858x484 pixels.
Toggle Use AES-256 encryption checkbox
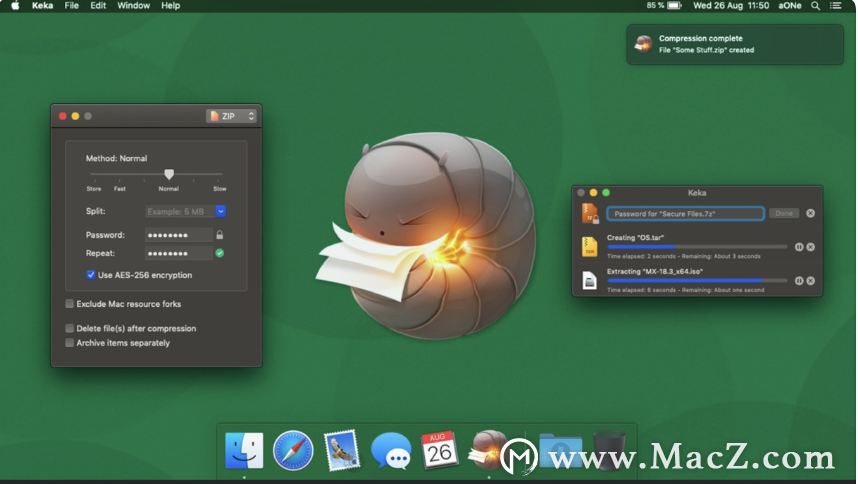(91, 275)
